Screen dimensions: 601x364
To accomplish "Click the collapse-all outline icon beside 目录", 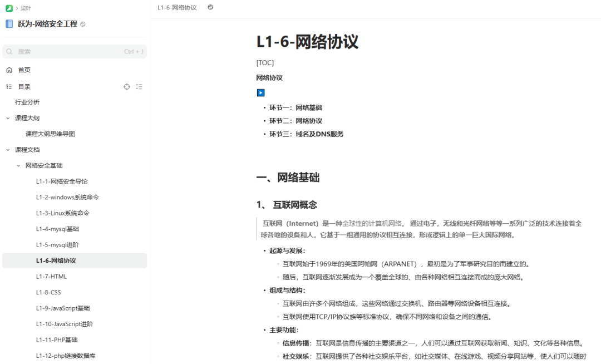I will [x=139, y=87].
